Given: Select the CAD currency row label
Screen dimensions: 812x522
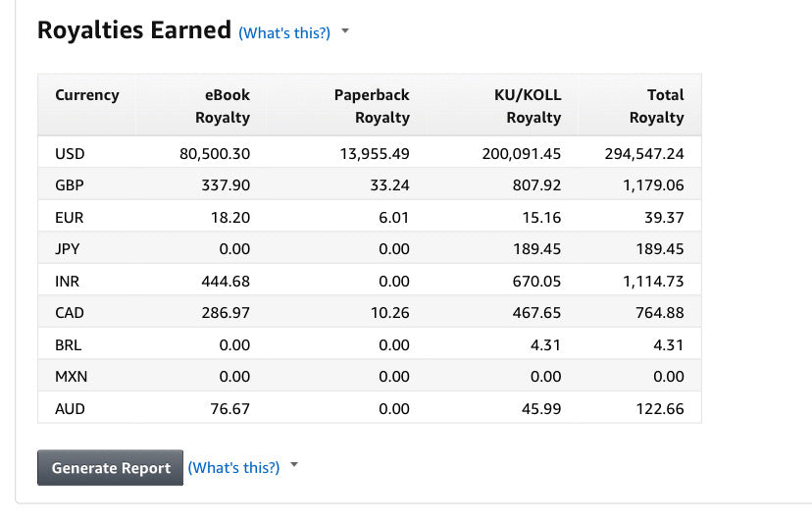Looking at the screenshot, I should pos(70,313).
